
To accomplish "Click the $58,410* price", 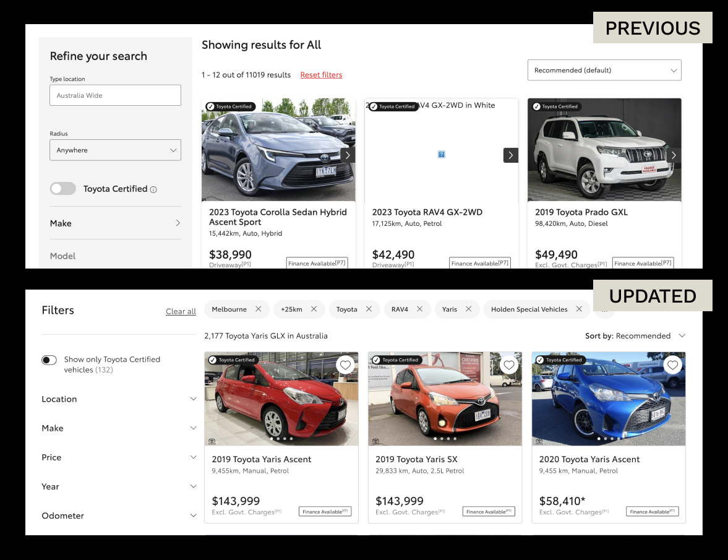I will (x=562, y=501).
